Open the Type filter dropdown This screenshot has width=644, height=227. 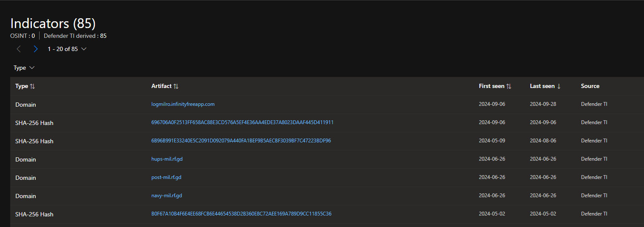point(24,68)
